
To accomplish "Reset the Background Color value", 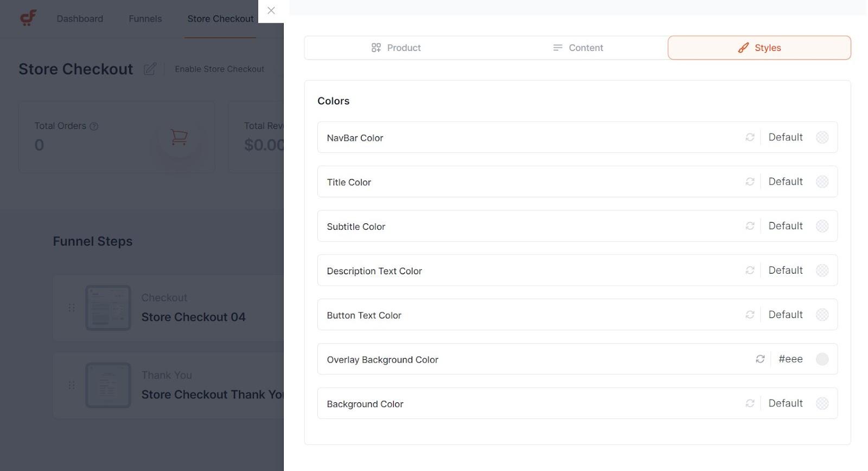I will (750, 403).
